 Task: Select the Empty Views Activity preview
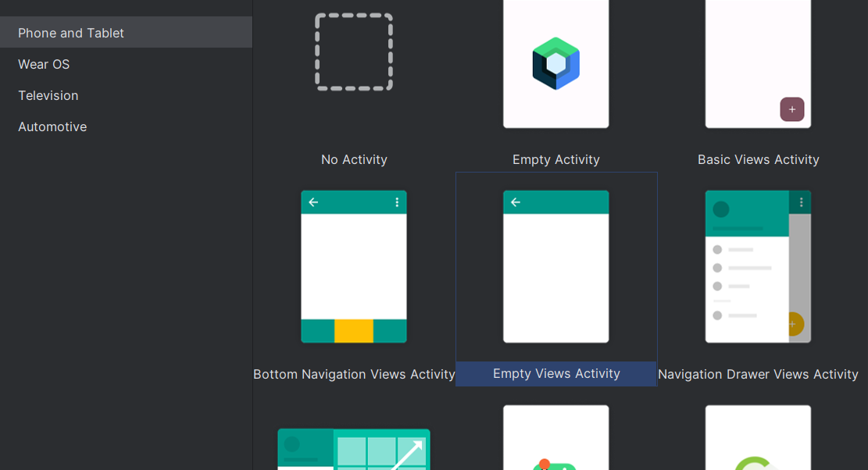(555, 266)
